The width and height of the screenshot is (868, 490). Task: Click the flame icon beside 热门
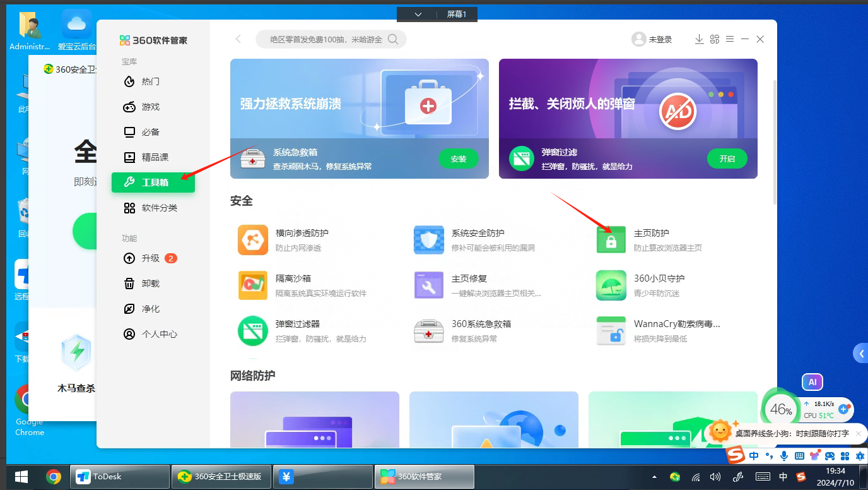click(129, 81)
